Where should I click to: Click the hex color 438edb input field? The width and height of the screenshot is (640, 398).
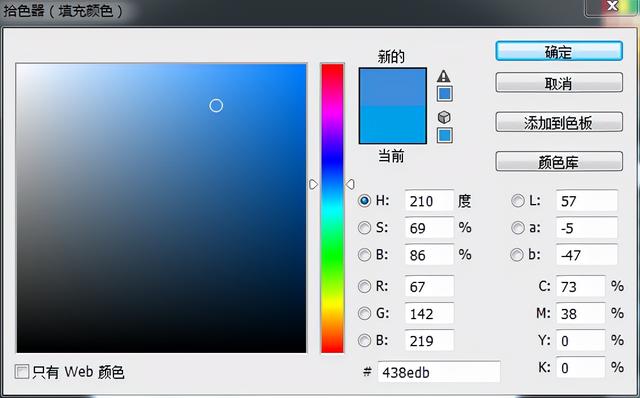[x=439, y=372]
